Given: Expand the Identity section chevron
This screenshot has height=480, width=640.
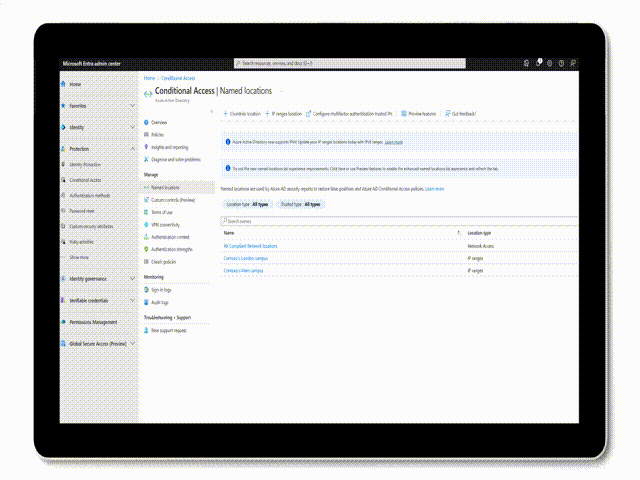Looking at the screenshot, I should pos(132,127).
